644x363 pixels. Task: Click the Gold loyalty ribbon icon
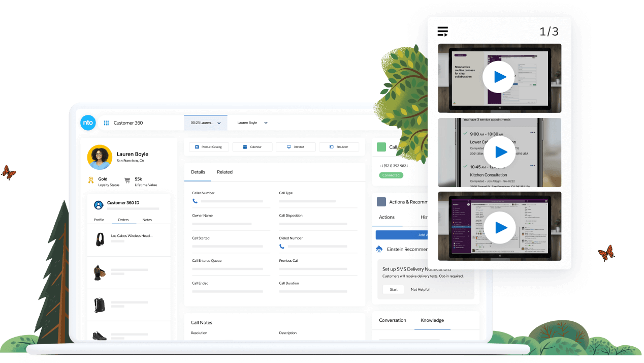(91, 180)
